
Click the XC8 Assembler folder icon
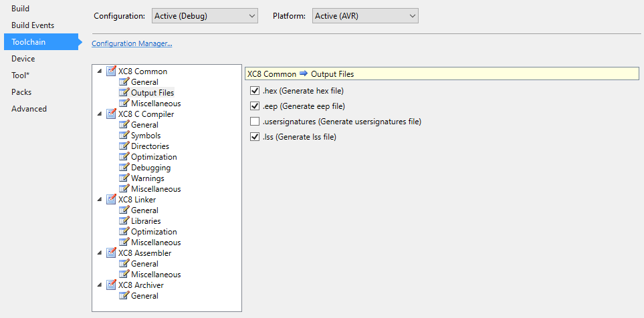(111, 253)
